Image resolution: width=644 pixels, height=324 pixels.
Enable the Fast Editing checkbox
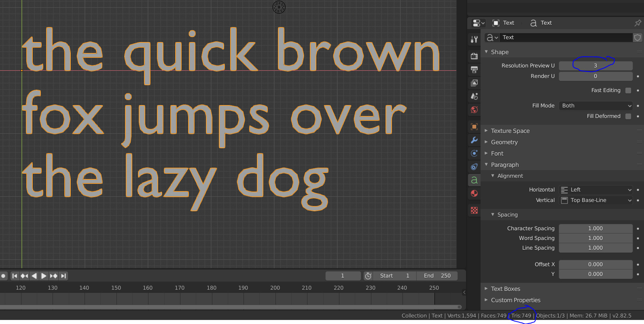(x=628, y=90)
